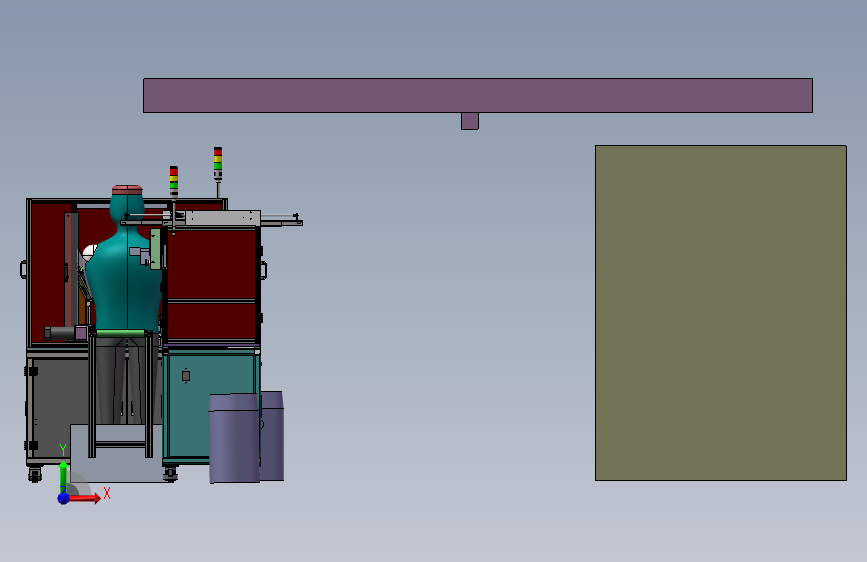Screen dimensions: 867x562
Task: Select the dark red upper enclosure panel
Action: click(x=211, y=264)
